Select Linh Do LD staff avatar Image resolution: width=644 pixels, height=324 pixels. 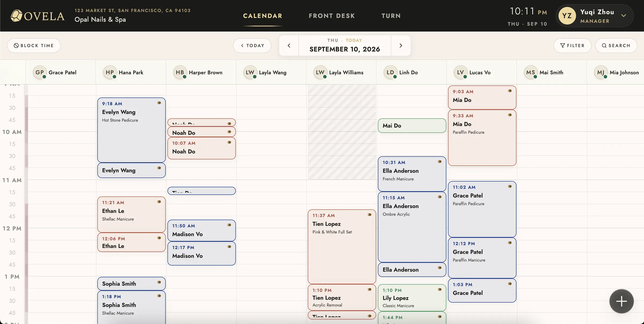(390, 72)
